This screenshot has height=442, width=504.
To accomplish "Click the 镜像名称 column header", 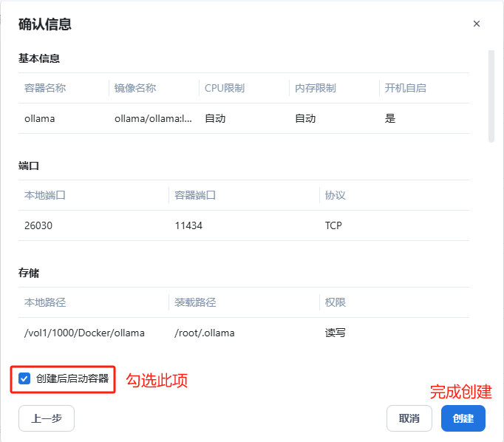I will pos(135,88).
